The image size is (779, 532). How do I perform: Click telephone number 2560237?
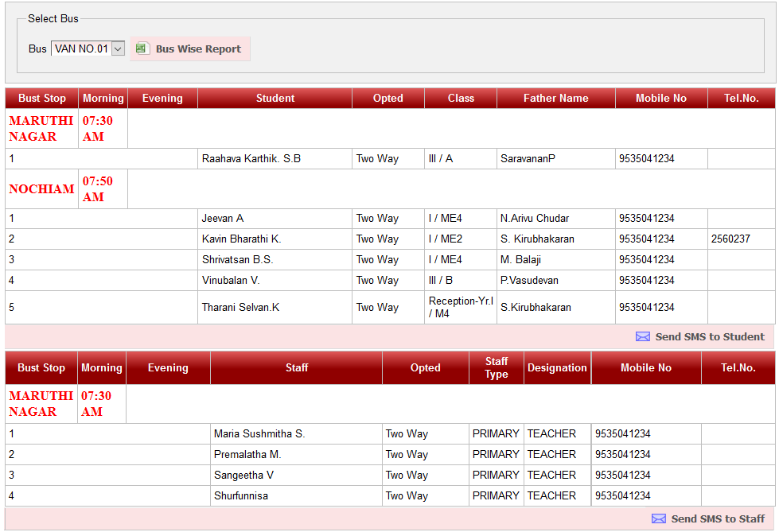click(730, 239)
